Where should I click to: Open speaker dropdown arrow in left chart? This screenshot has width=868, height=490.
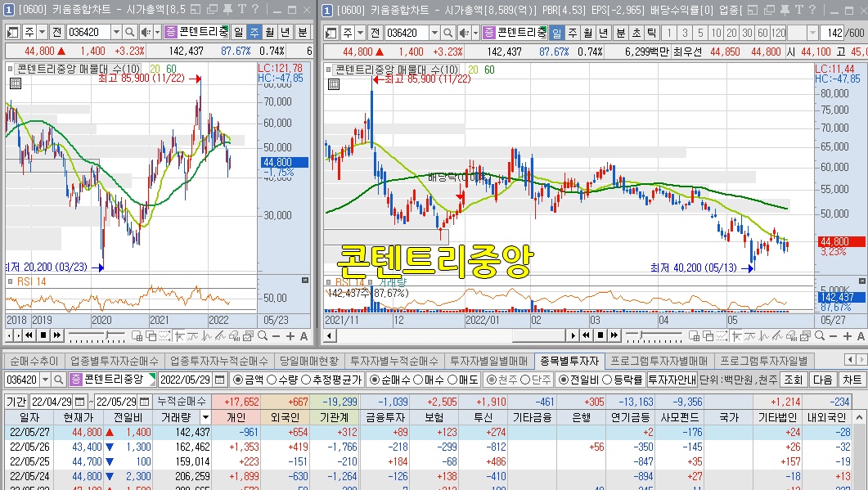click(x=157, y=32)
